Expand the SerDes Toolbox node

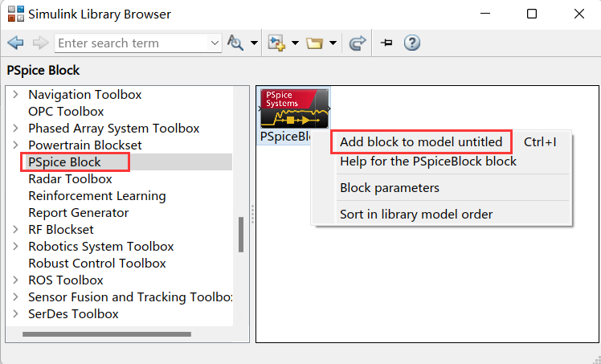coord(15,313)
